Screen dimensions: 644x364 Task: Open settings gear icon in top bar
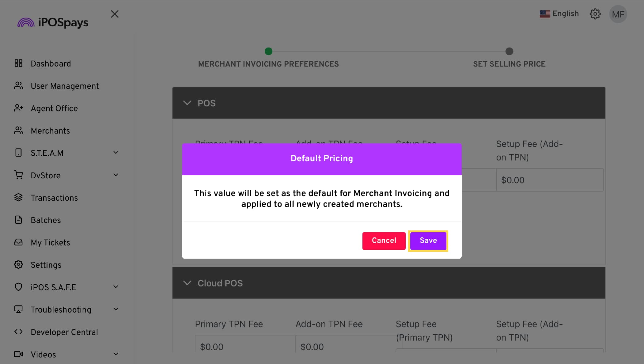(595, 14)
